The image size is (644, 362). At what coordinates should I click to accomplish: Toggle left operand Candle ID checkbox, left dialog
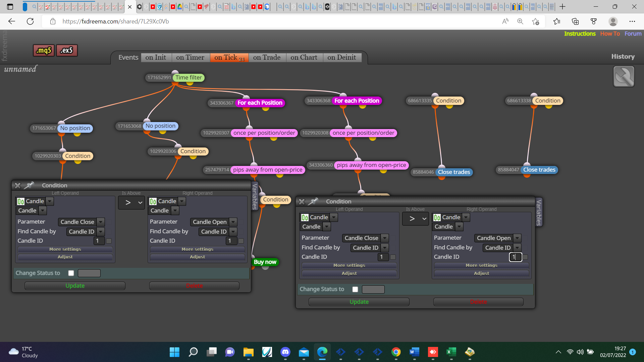[x=109, y=241]
